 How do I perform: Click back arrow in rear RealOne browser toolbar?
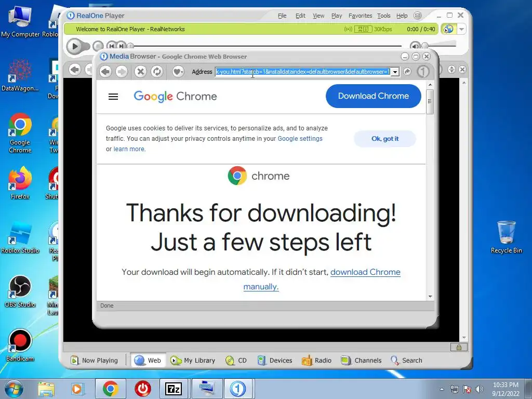[x=75, y=70]
